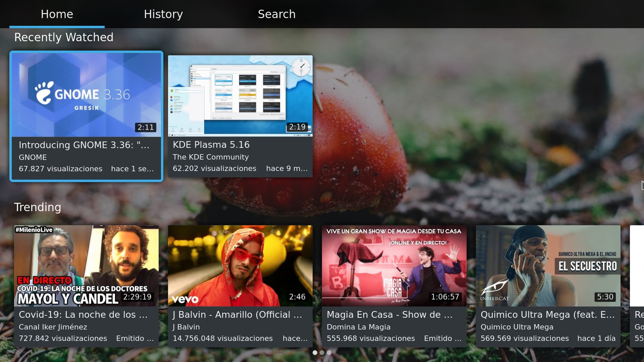Click the first active pagination dot
Viewport: 644px width, 362px height.
click(x=315, y=352)
